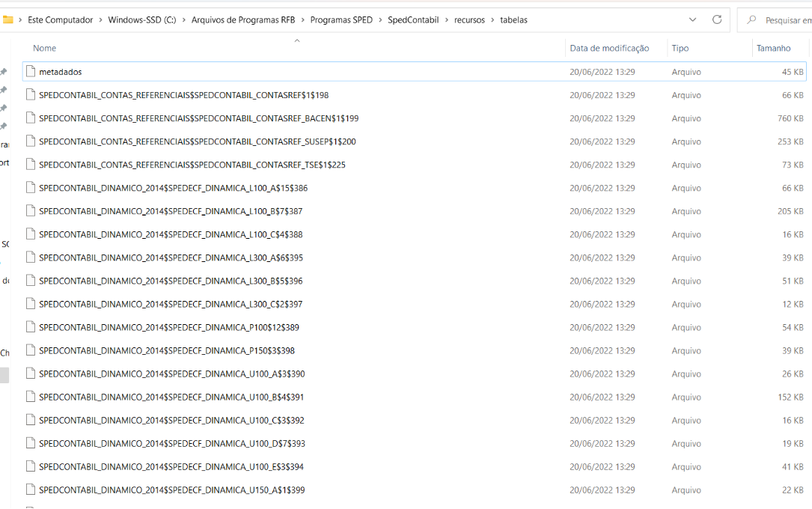The width and height of the screenshot is (812, 509).
Task: Go to recursos breadcrumb
Action: point(469,19)
